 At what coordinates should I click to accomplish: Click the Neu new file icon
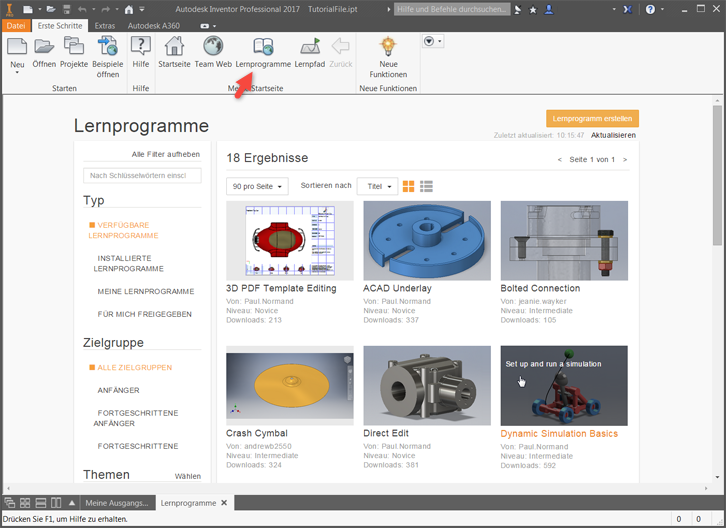(x=17, y=47)
